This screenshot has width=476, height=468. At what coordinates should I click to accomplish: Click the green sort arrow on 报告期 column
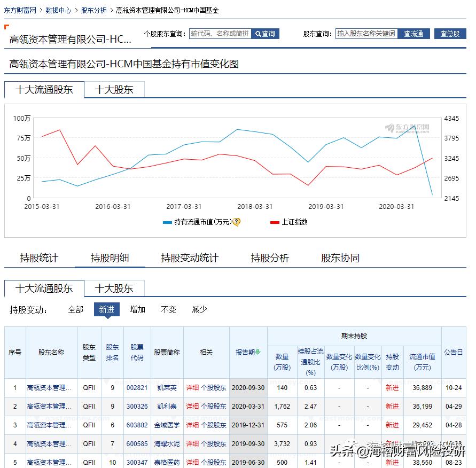(258, 352)
